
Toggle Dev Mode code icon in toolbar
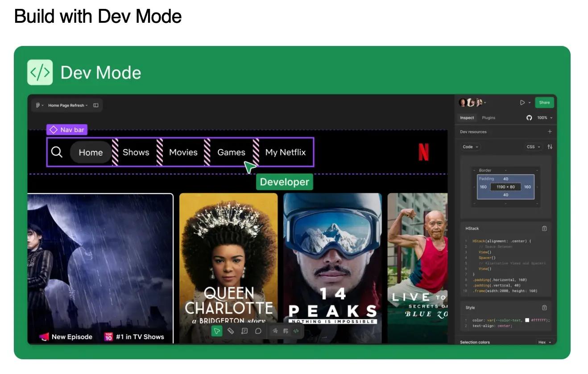point(296,331)
